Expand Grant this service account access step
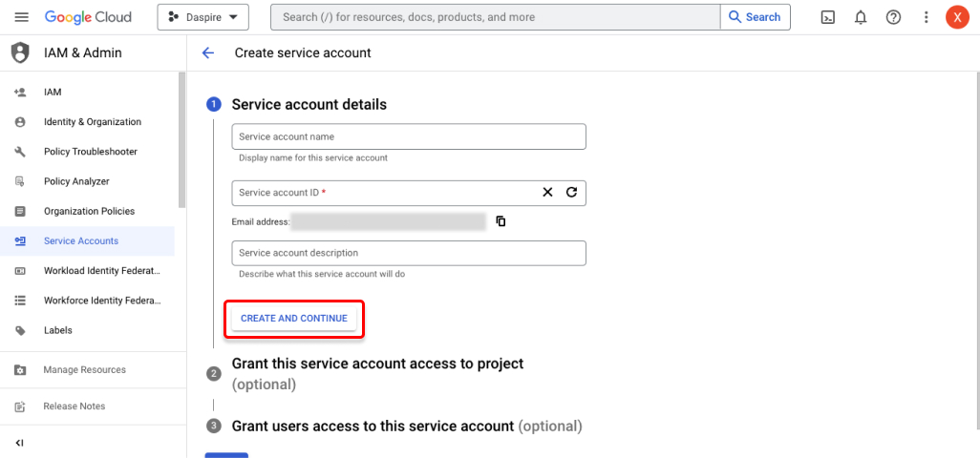 [377, 373]
